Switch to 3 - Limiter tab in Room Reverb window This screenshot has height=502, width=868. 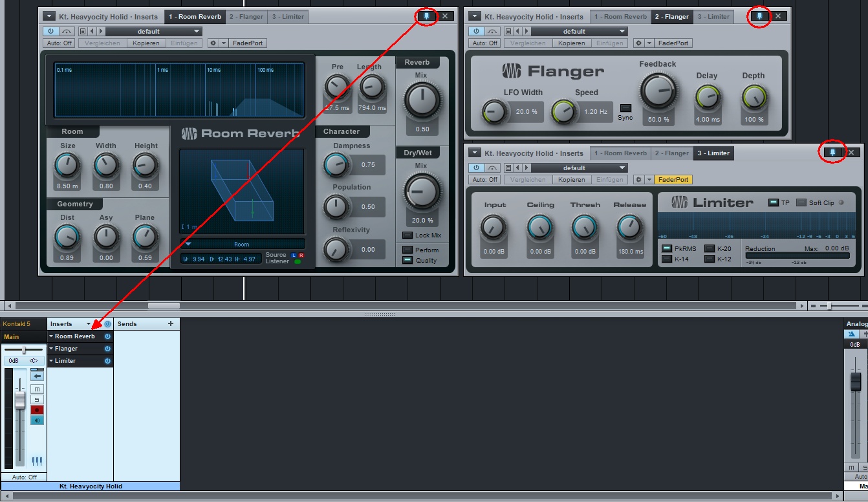[x=287, y=16]
